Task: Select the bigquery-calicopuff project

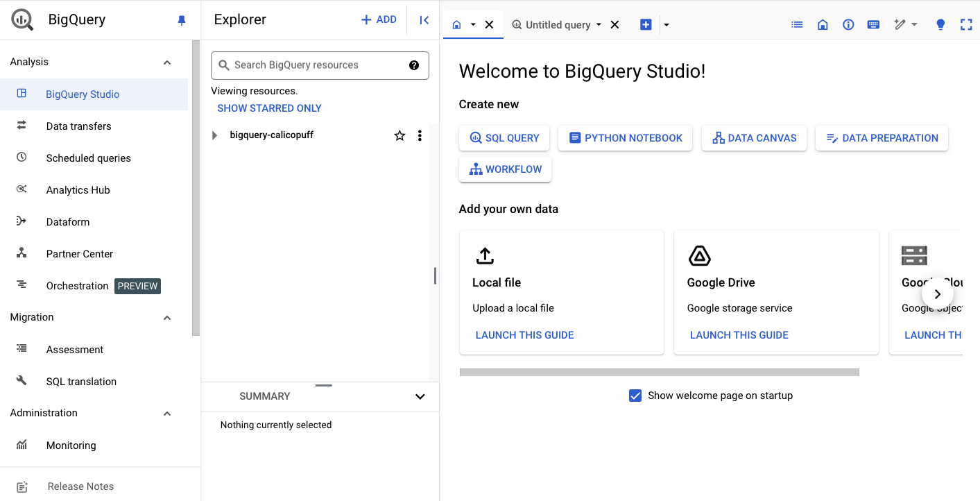Action: (272, 135)
